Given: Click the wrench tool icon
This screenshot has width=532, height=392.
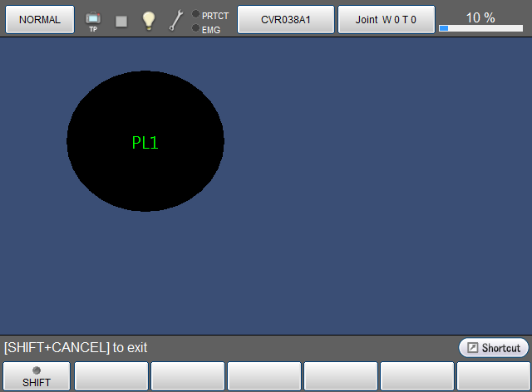Looking at the screenshot, I should (x=175, y=21).
